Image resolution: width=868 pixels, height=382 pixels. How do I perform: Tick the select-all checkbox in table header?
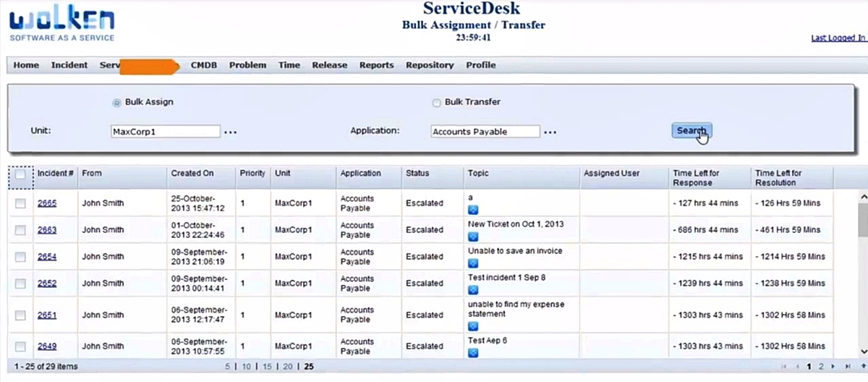[20, 174]
